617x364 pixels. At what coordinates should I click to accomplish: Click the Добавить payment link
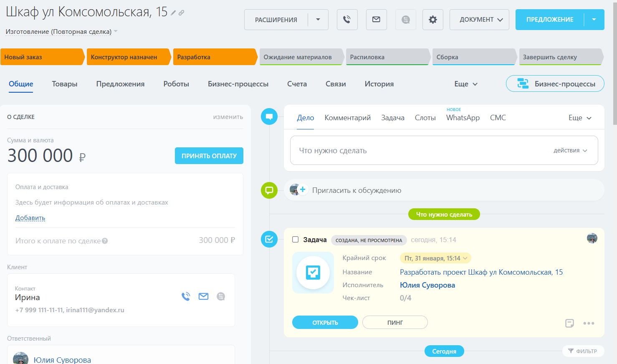point(30,218)
